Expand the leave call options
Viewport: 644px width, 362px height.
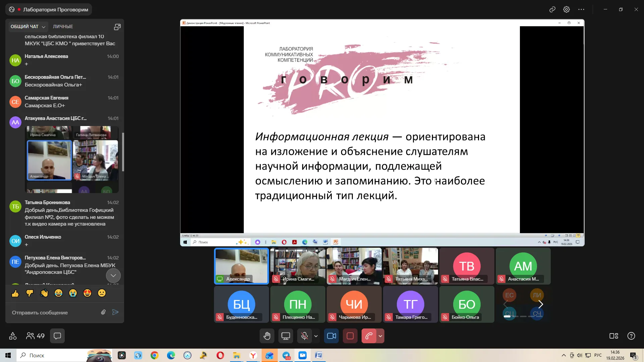380,336
